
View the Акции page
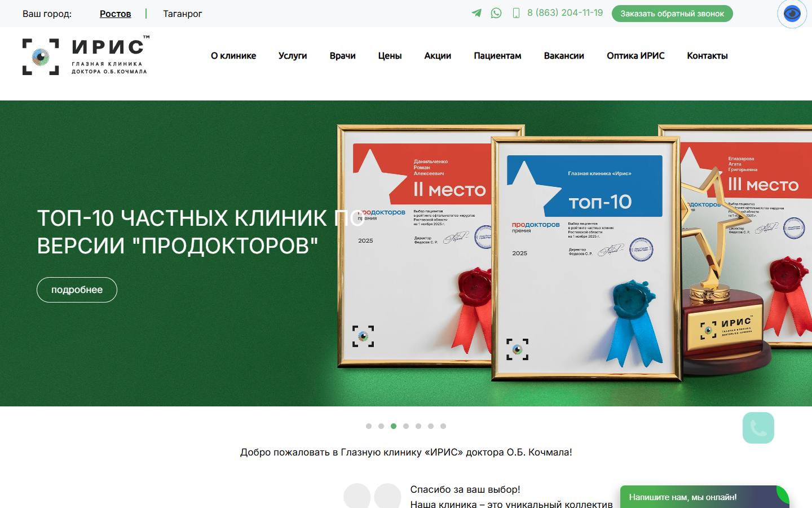[438, 56]
